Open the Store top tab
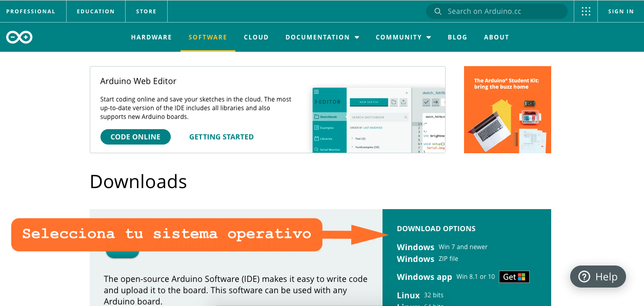 tap(146, 11)
